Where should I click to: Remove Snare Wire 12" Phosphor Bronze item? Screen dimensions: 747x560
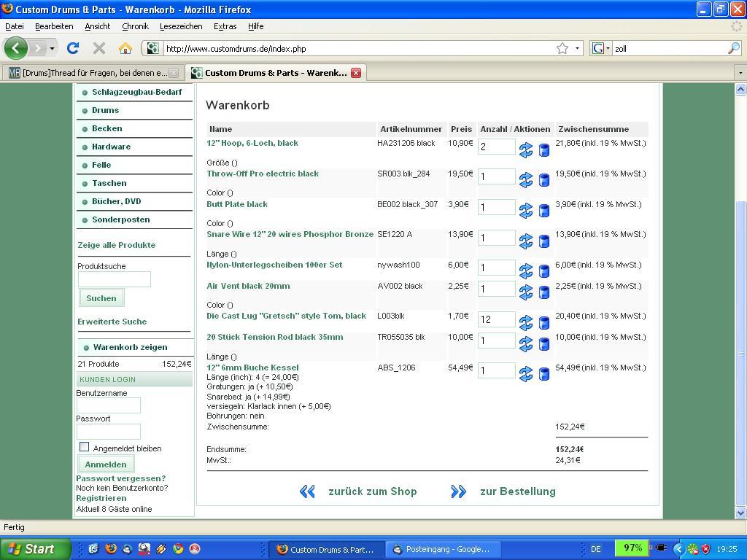pyautogui.click(x=544, y=241)
